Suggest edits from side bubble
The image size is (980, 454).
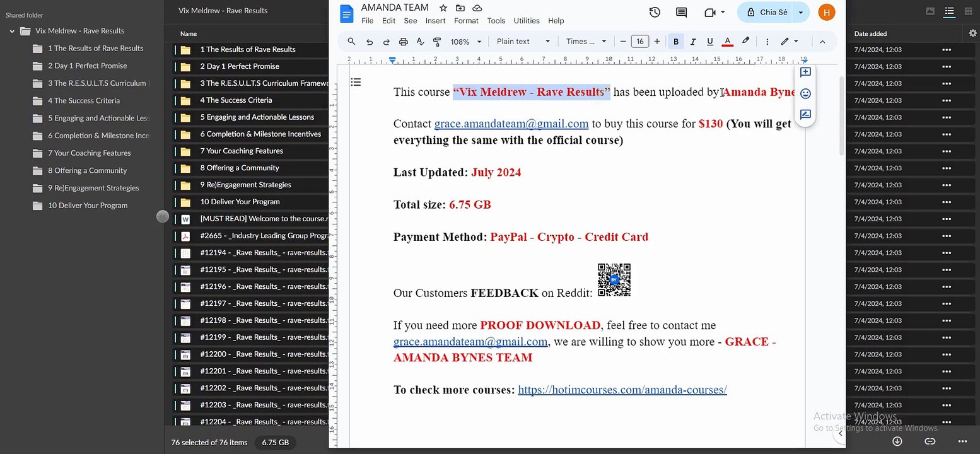805,115
